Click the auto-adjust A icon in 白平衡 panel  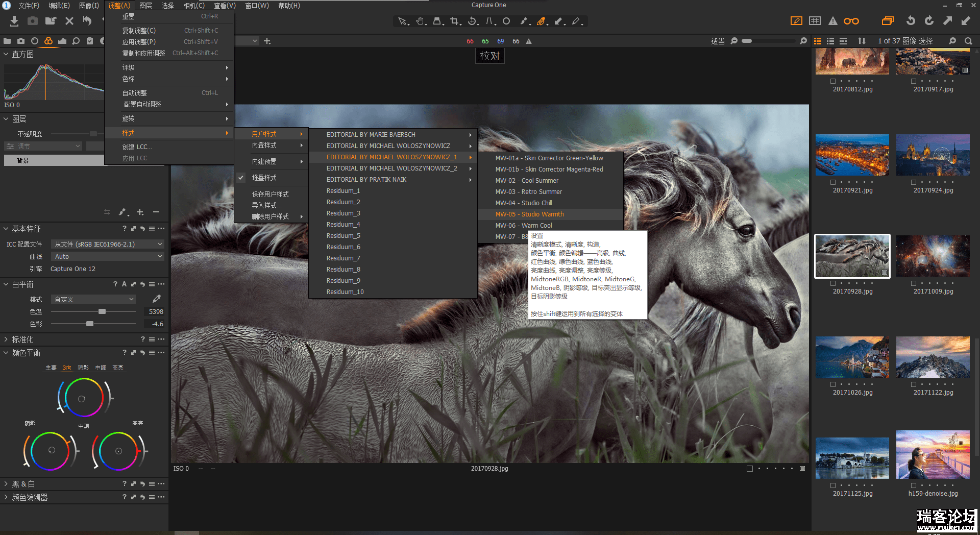[x=124, y=284]
